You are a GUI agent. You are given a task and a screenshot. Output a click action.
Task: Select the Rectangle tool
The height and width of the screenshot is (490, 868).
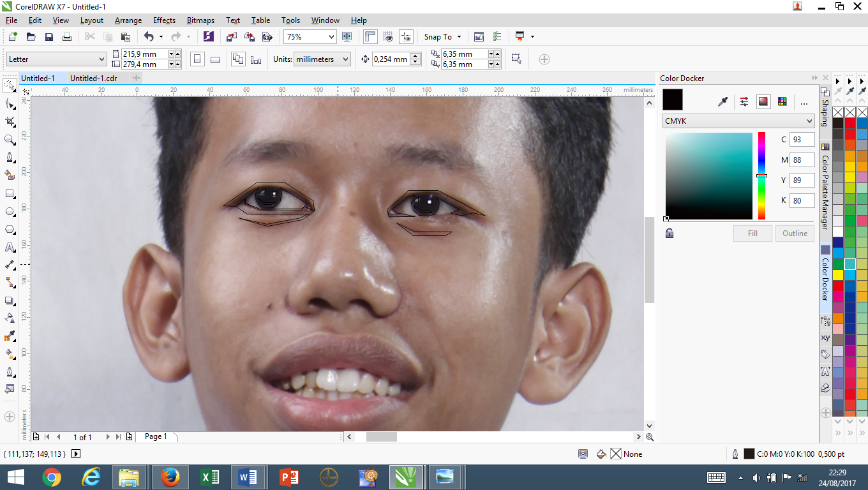[10, 193]
